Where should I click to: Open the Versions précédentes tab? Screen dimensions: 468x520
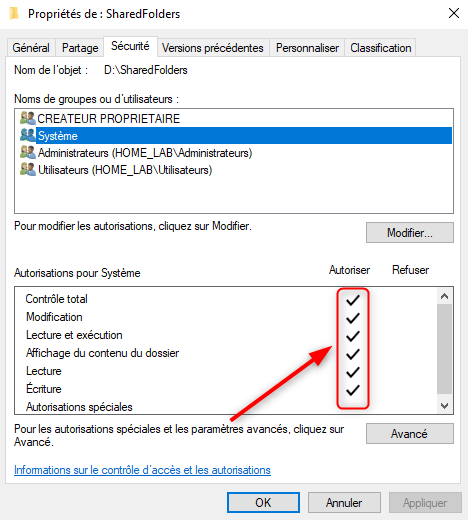coord(213,48)
